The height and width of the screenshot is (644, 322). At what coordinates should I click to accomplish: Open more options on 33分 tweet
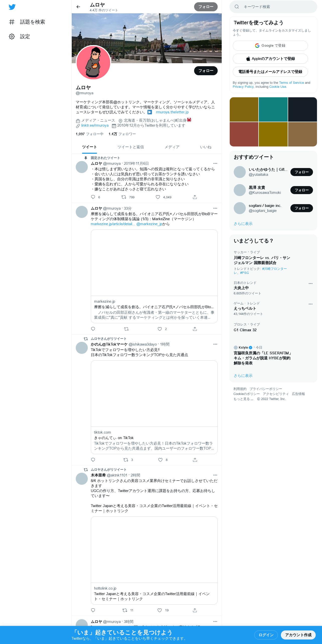pos(215,208)
